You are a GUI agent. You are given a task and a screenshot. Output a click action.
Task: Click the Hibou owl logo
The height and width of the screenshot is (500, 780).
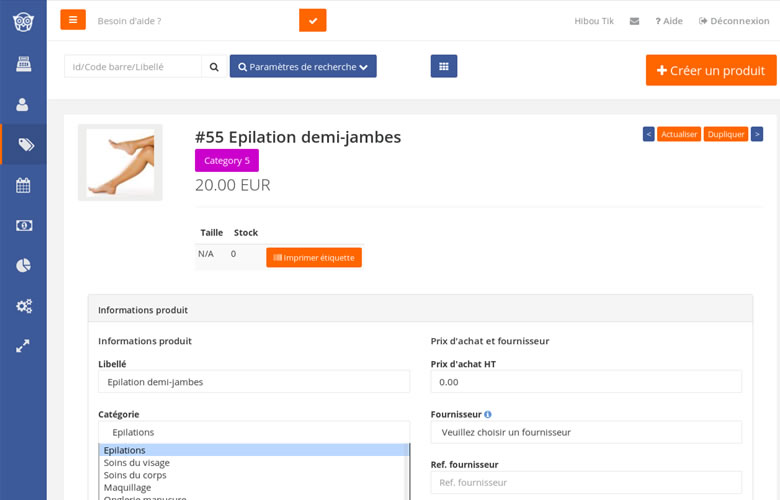(x=23, y=22)
